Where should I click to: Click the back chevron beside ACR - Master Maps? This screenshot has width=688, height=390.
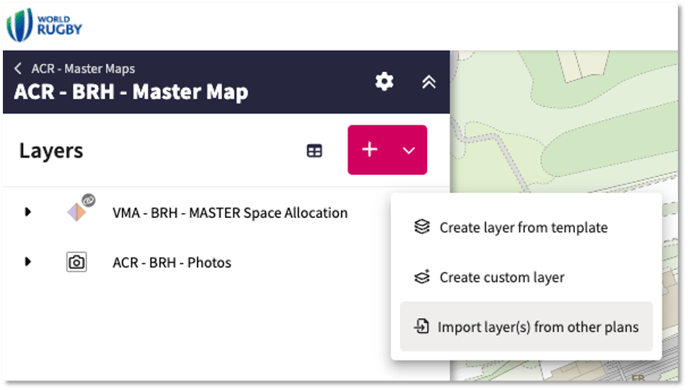(18, 68)
